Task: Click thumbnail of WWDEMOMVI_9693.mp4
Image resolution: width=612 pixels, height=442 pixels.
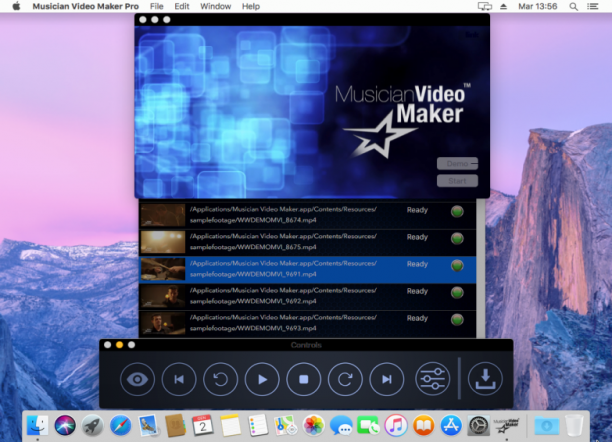Action: click(163, 323)
